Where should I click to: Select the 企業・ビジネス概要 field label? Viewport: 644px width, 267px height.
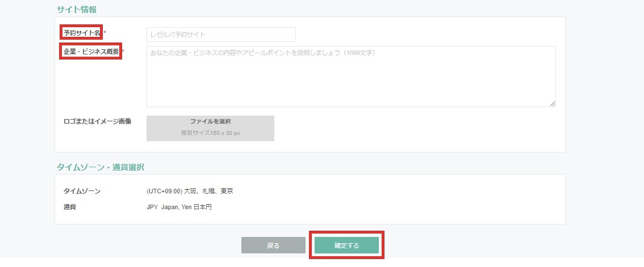[91, 52]
